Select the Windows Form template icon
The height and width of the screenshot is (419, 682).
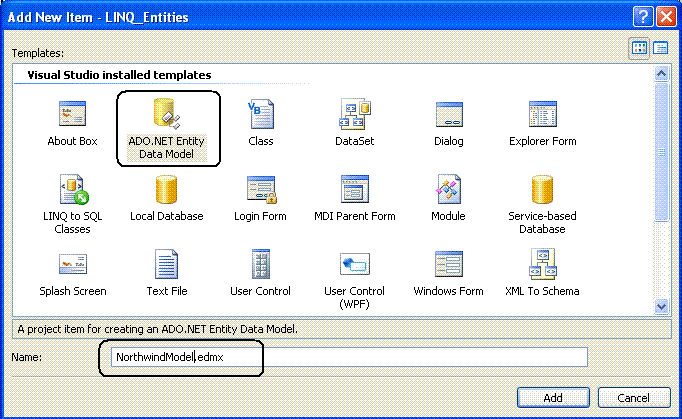[449, 264]
